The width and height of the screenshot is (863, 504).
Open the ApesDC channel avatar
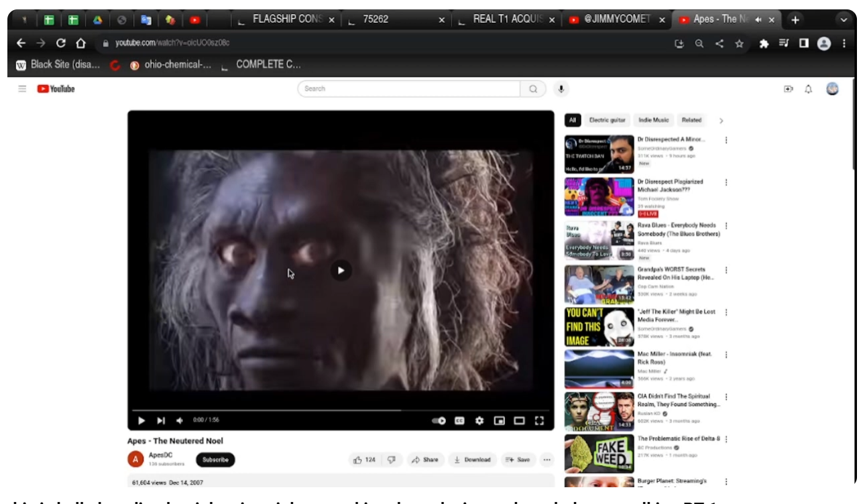(135, 459)
